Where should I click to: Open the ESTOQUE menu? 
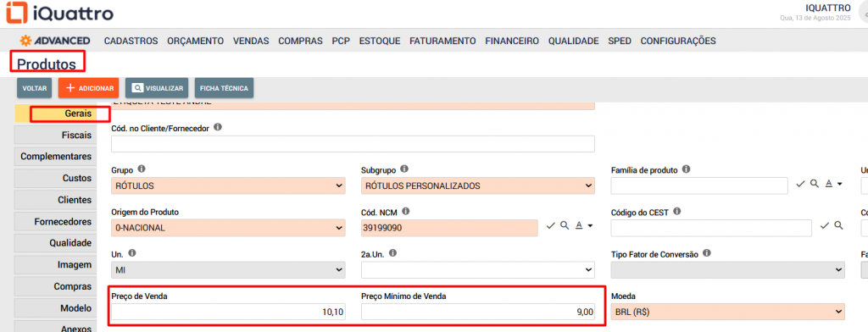[380, 41]
